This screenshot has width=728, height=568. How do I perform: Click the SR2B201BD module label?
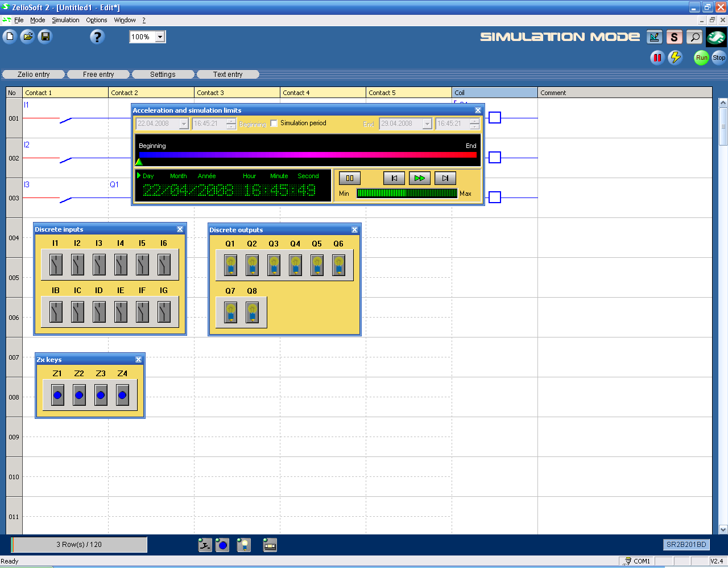[686, 545]
